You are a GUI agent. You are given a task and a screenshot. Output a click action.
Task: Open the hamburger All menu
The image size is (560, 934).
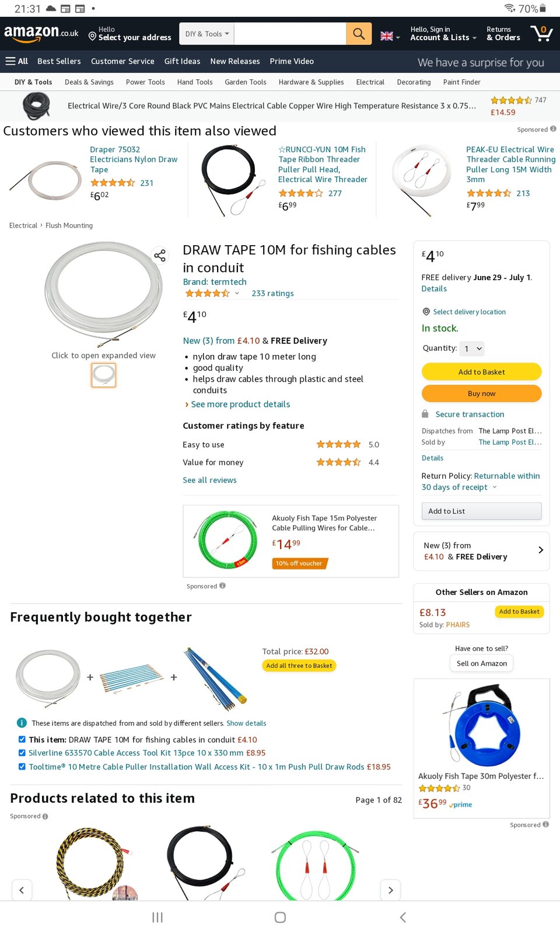click(16, 61)
